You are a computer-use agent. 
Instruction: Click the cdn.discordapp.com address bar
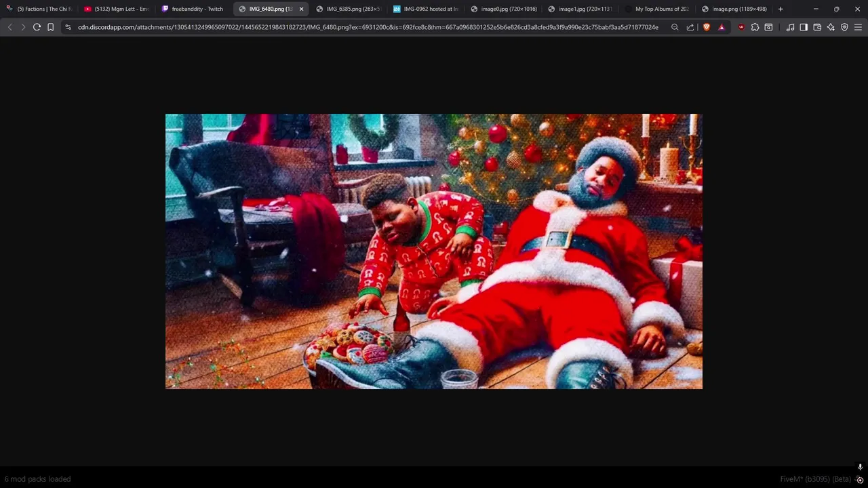point(368,27)
